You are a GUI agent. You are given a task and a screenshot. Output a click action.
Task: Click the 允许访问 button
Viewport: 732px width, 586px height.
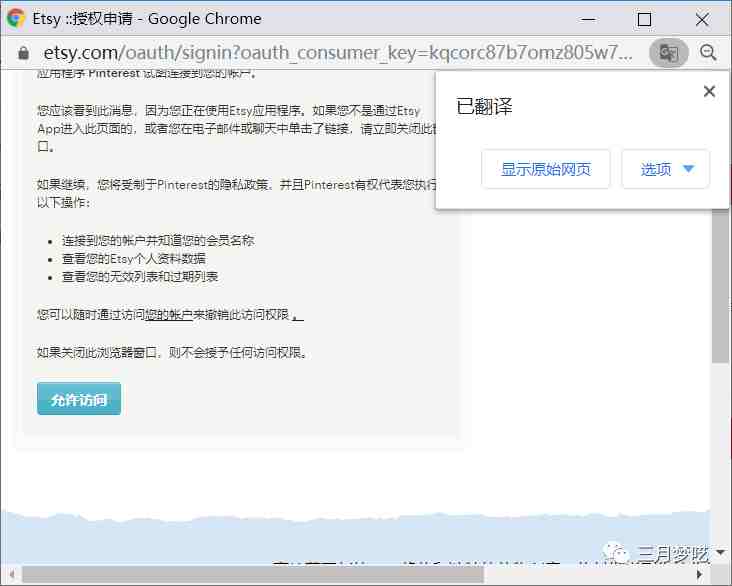[x=79, y=399]
